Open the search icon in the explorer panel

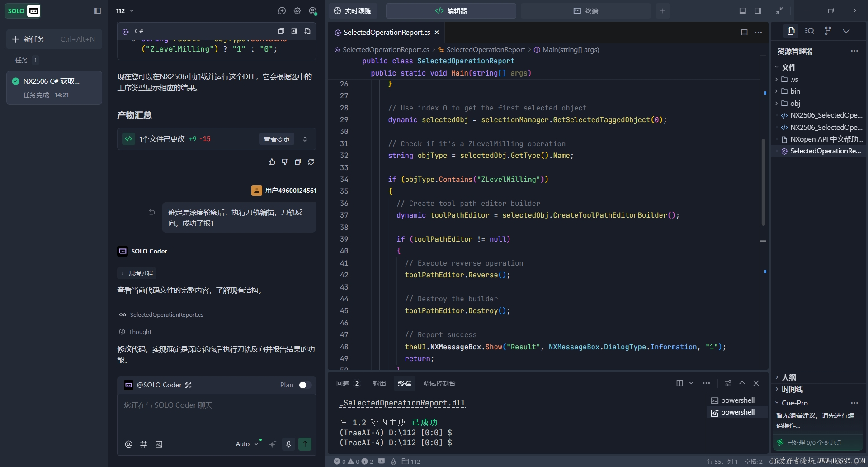810,31
